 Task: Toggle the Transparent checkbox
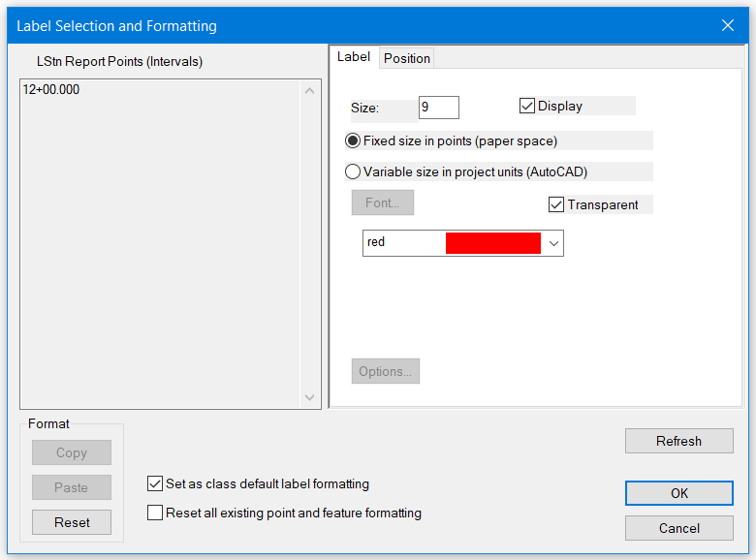point(556,204)
